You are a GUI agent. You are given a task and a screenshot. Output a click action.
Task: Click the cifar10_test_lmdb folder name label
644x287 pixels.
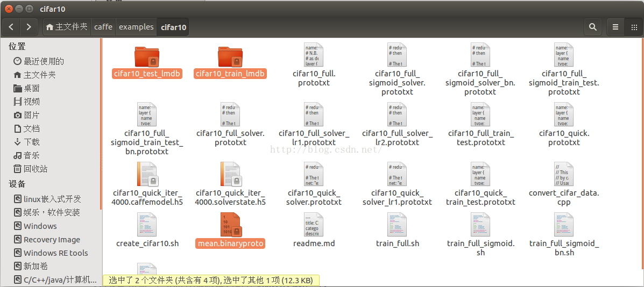[147, 74]
